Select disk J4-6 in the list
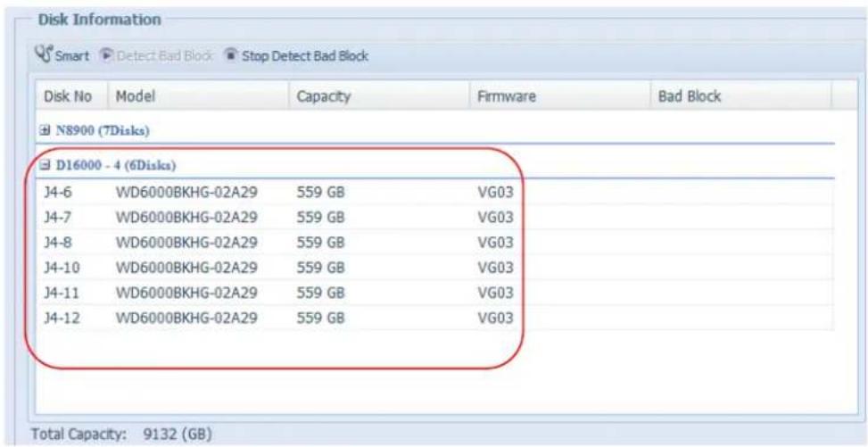 click(x=58, y=191)
